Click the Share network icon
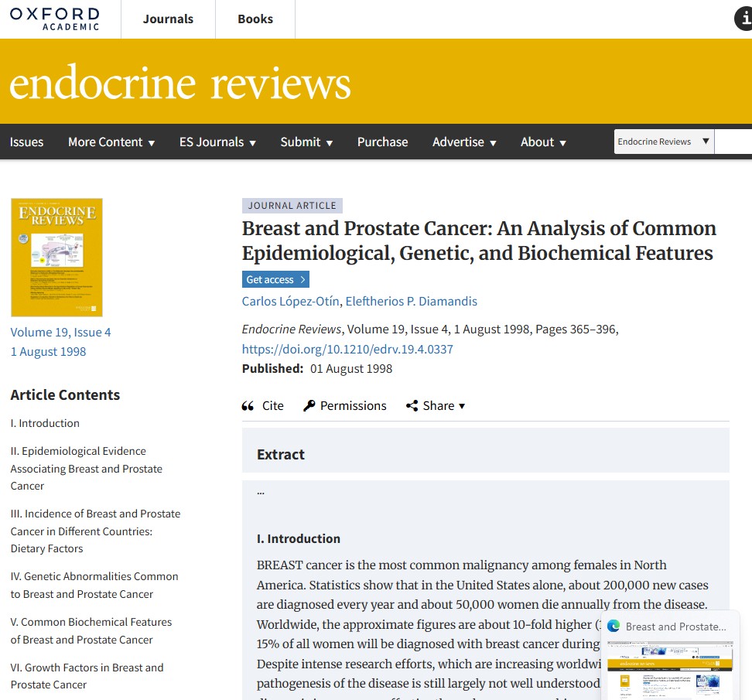 click(x=412, y=406)
